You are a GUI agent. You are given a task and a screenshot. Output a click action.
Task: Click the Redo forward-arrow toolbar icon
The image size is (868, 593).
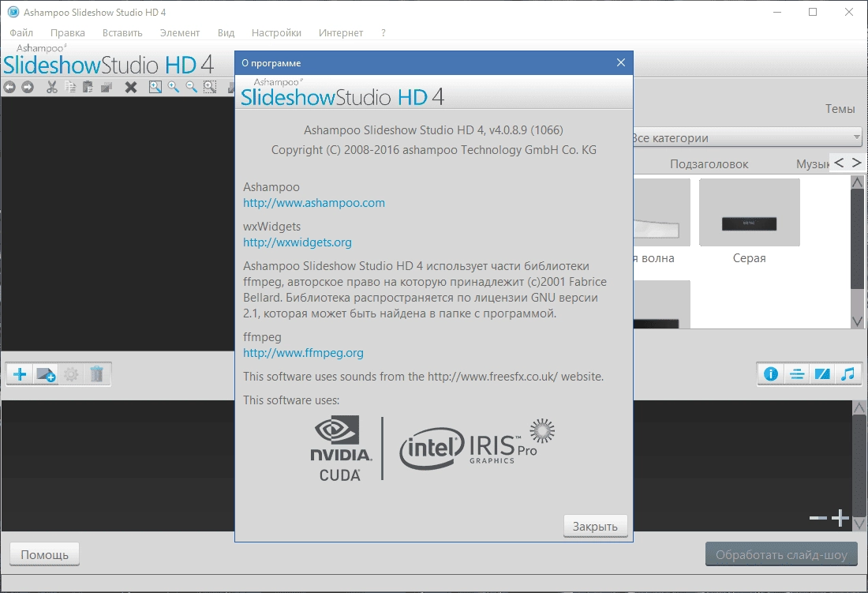click(x=28, y=87)
